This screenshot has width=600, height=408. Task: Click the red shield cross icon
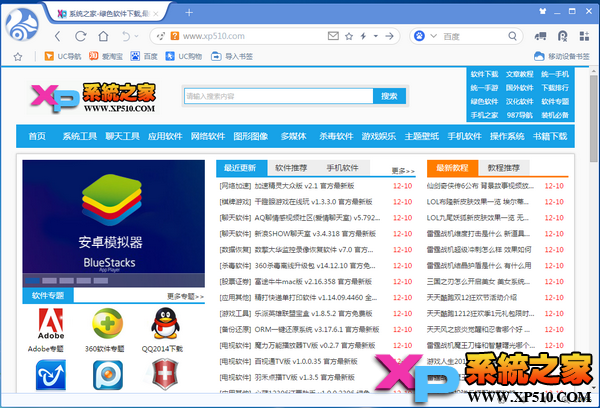pyautogui.click(x=165, y=374)
